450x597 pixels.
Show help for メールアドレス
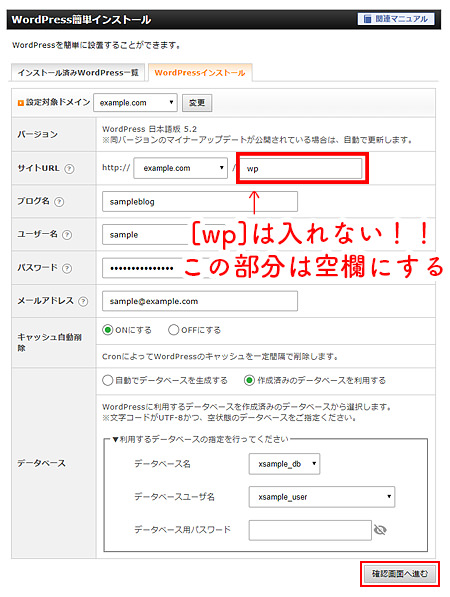pos(83,301)
